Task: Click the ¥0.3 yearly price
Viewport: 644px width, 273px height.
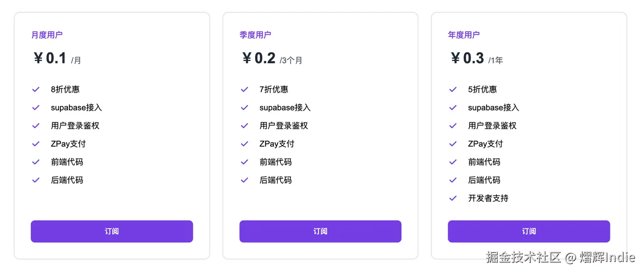Action: (467, 58)
